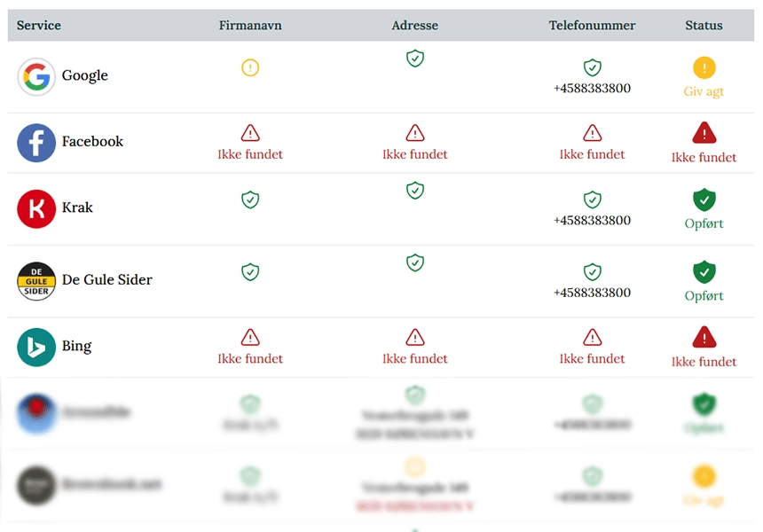Click Bing's Telefonummer red warning triangle
The width and height of the screenshot is (763, 532).
(x=592, y=337)
